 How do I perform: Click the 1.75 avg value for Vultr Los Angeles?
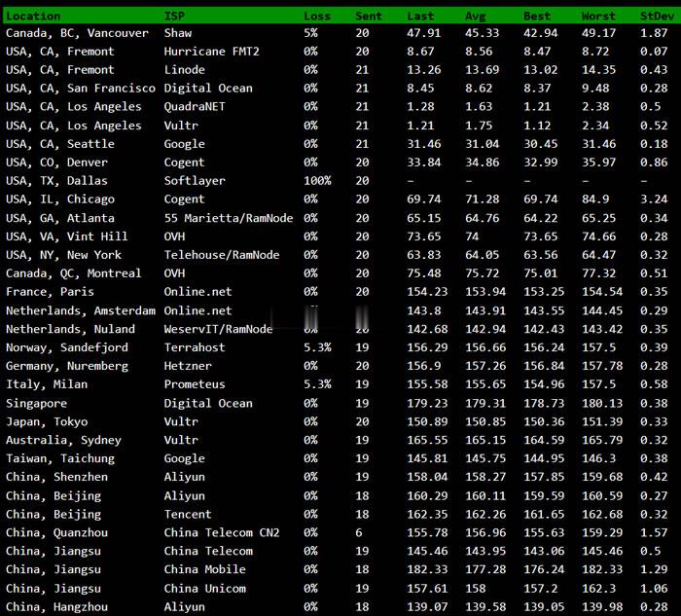pos(479,126)
